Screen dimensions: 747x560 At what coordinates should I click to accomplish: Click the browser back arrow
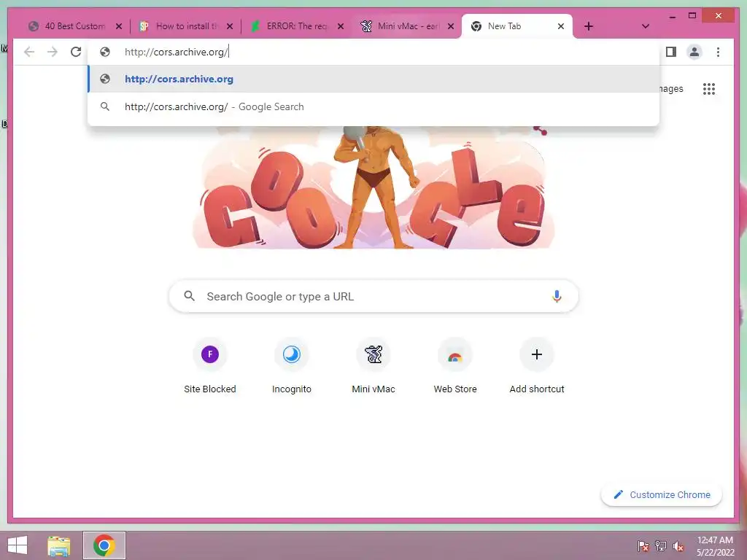tap(29, 52)
